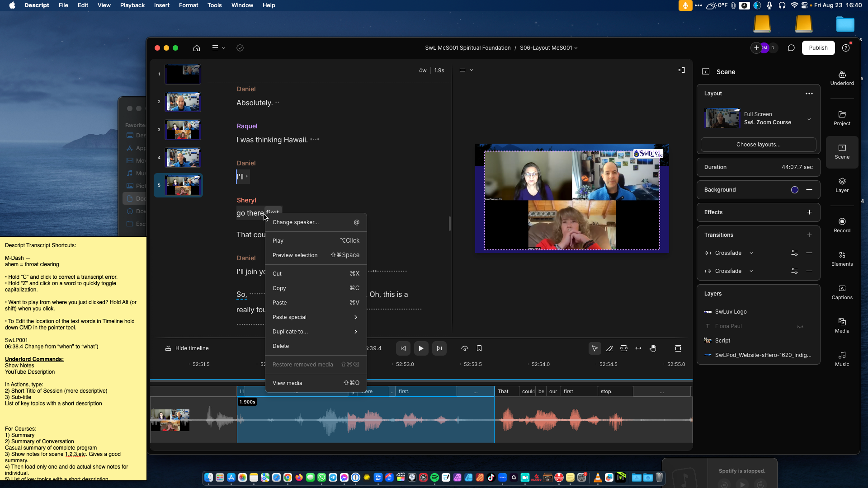The image size is (868, 488).
Task: Open the Layer sidebar panel
Action: [x=842, y=185]
